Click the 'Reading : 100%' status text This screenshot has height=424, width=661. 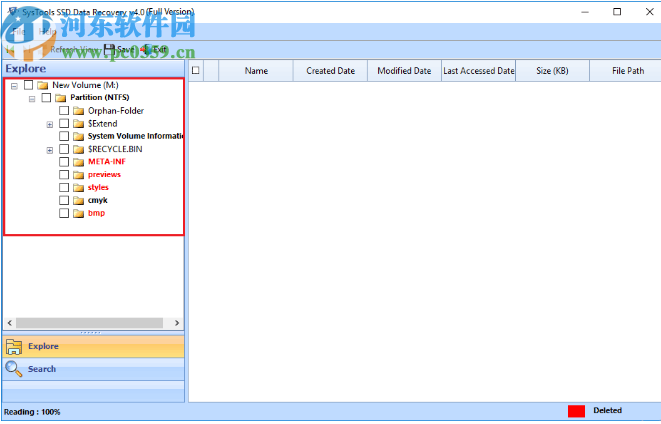32,412
